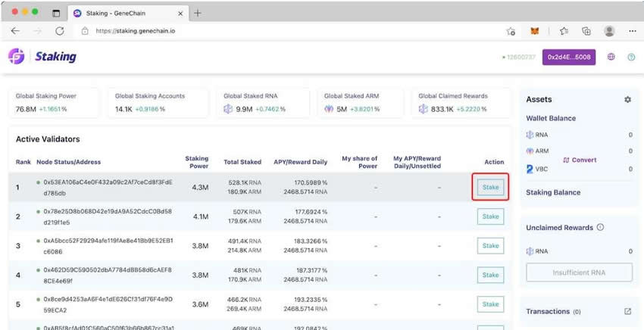The height and width of the screenshot is (330, 644).
Task: Stake on rank 3 validator
Action: pos(491,245)
